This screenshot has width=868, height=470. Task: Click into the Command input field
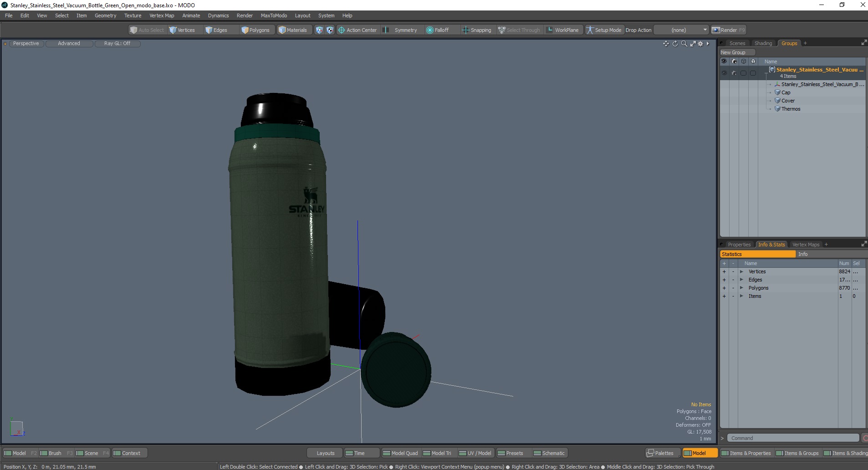792,438
